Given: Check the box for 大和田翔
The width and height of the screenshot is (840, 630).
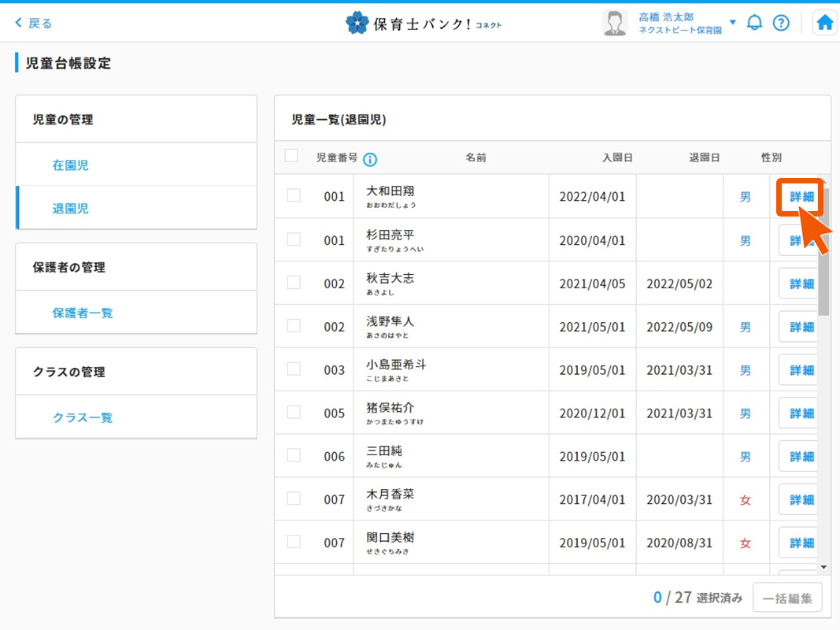Looking at the screenshot, I should click(x=294, y=195).
